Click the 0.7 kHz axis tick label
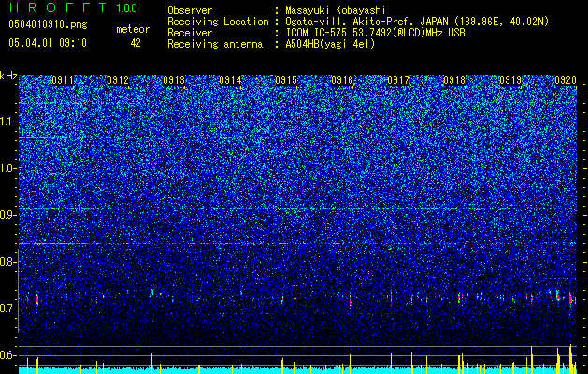The image size is (588, 374). point(7,309)
